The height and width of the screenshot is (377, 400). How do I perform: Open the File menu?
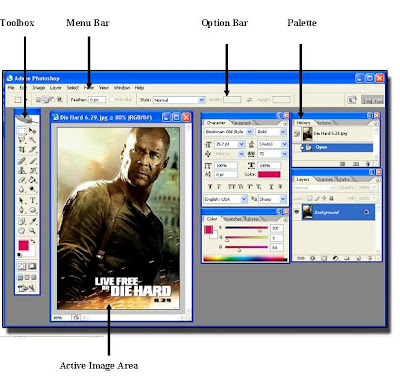click(x=11, y=88)
